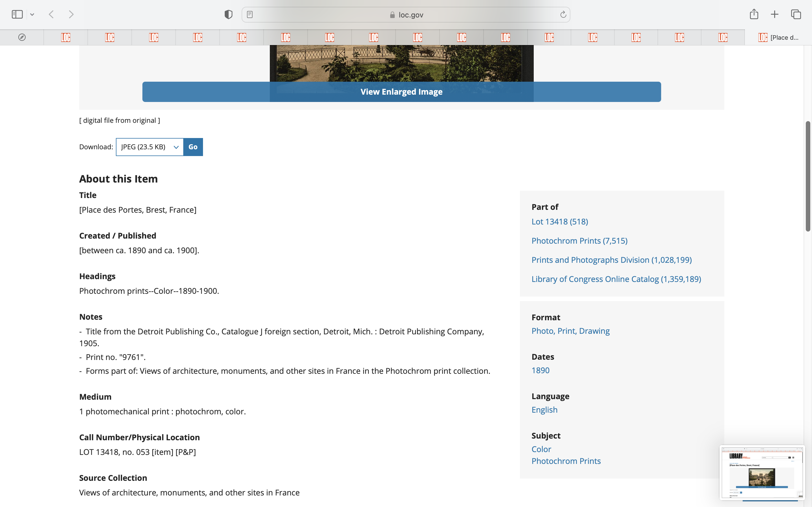This screenshot has height=507, width=812.
Task: Click the compass start page tab icon
Action: (22, 37)
